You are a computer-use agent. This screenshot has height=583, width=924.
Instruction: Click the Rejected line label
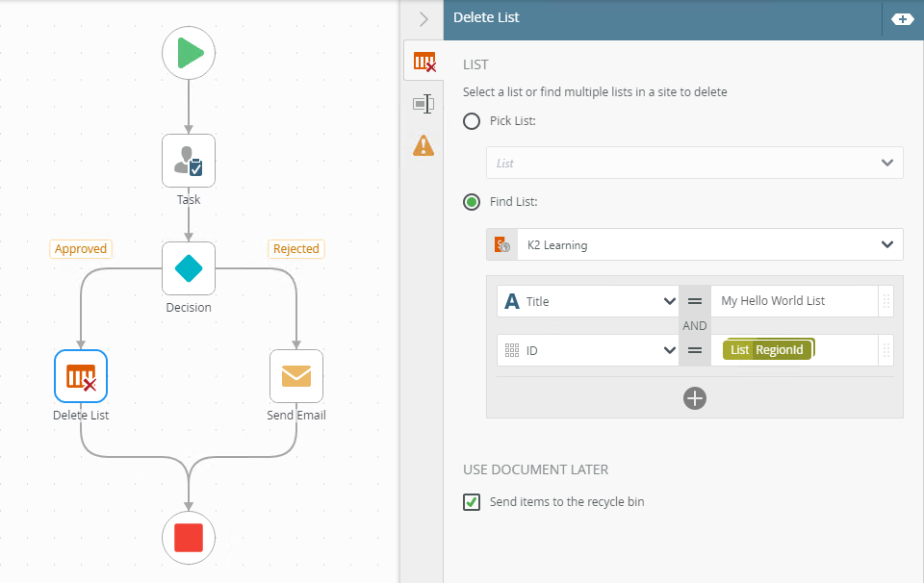[x=296, y=249]
